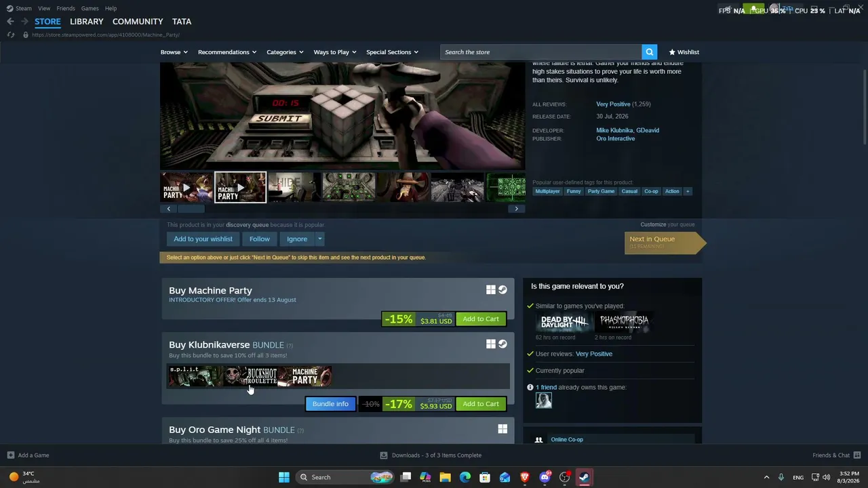Click the Multiplayer tag
This screenshot has height=488, width=868.
[547, 191]
